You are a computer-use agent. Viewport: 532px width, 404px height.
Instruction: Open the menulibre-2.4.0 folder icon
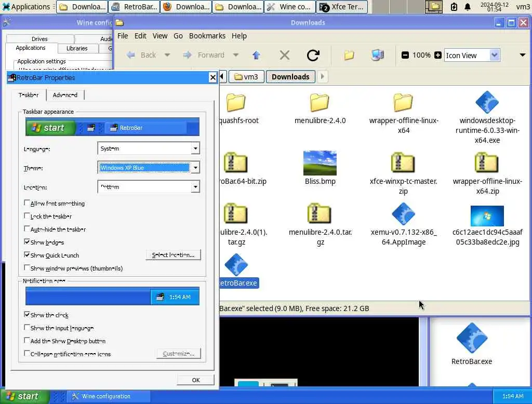(320, 102)
